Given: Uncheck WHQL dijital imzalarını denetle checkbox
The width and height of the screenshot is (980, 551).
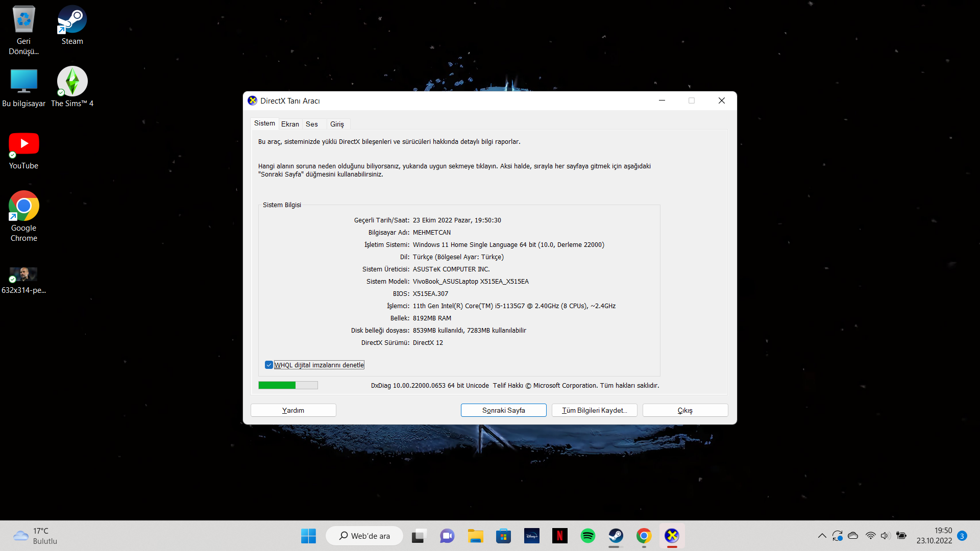Looking at the screenshot, I should pyautogui.click(x=269, y=365).
